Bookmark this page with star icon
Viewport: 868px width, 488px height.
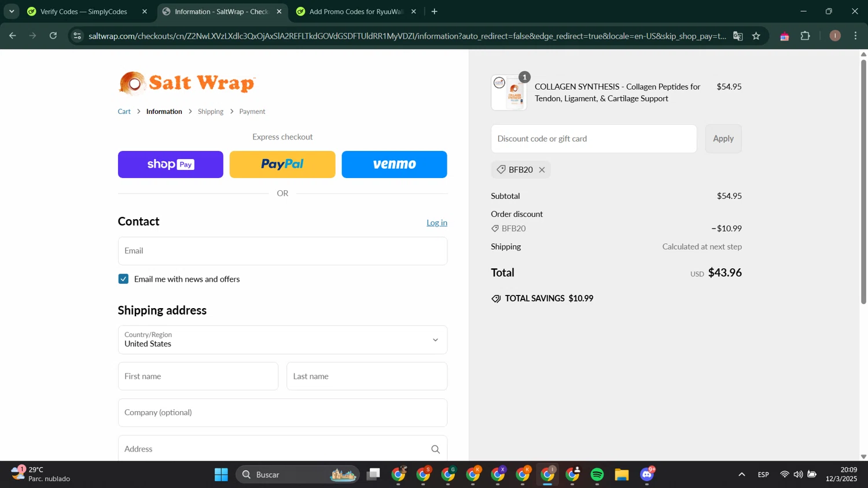(x=756, y=36)
